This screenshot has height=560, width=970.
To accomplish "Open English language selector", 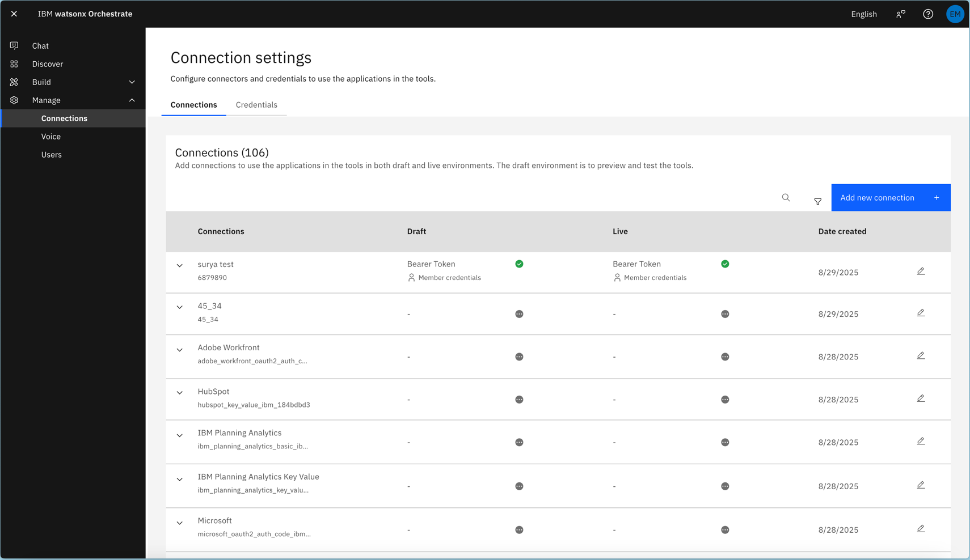I will tap(864, 14).
